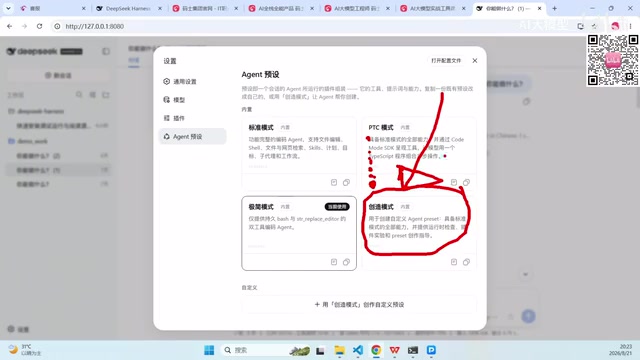
Task: Select the Agent 预设 section
Action: (x=192, y=136)
